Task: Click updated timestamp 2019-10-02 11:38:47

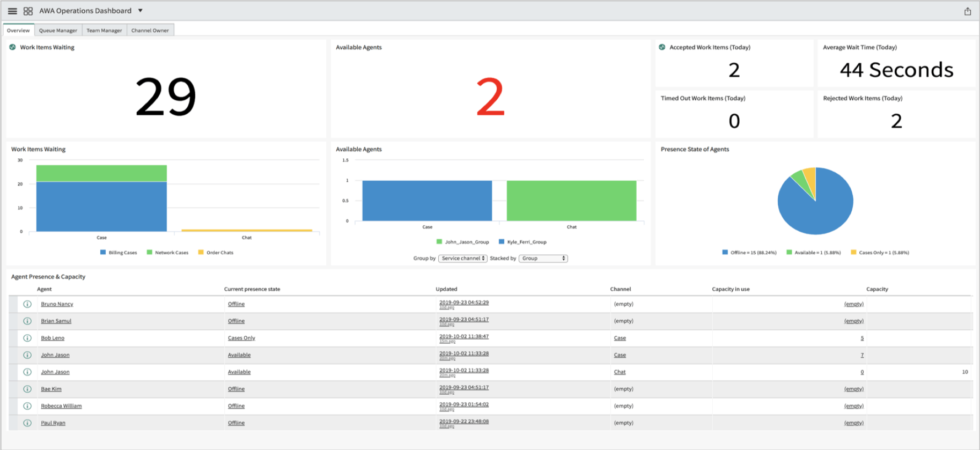Action: 464,337
